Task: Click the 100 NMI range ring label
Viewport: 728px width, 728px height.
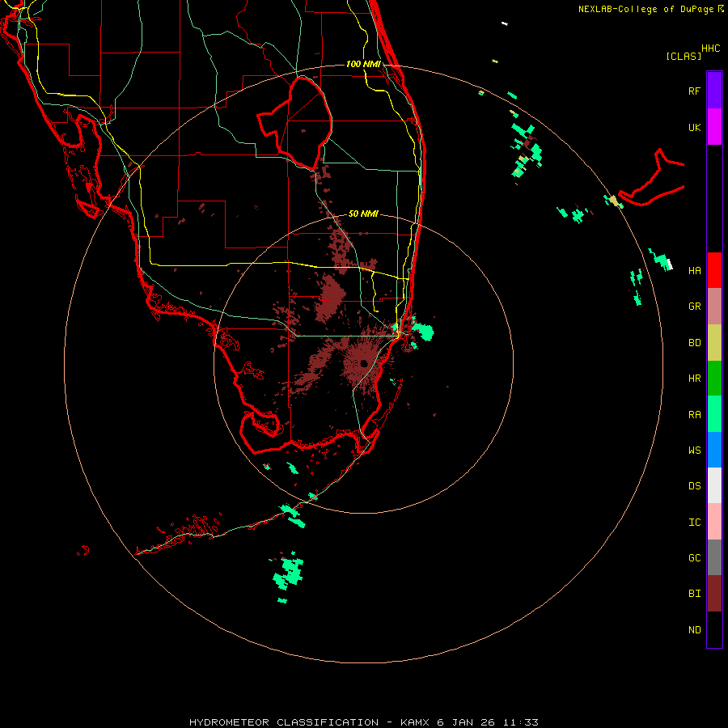Action: [x=363, y=64]
